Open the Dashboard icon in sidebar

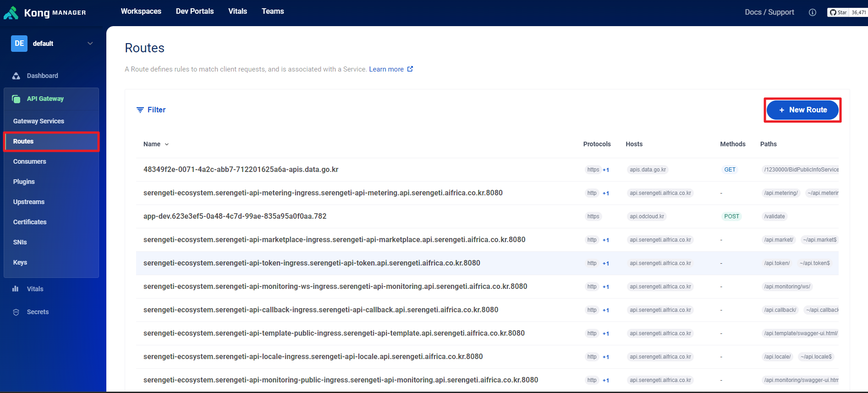[x=16, y=76]
